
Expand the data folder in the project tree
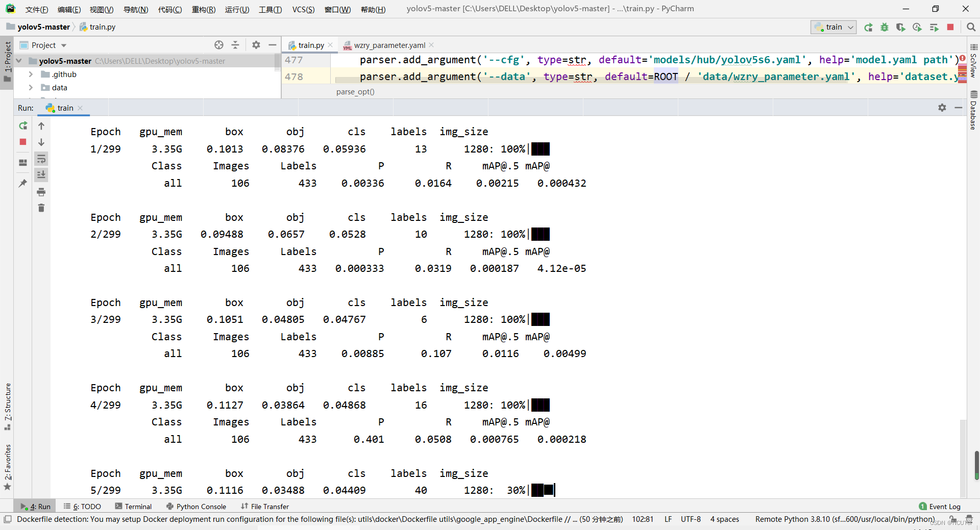(x=31, y=87)
